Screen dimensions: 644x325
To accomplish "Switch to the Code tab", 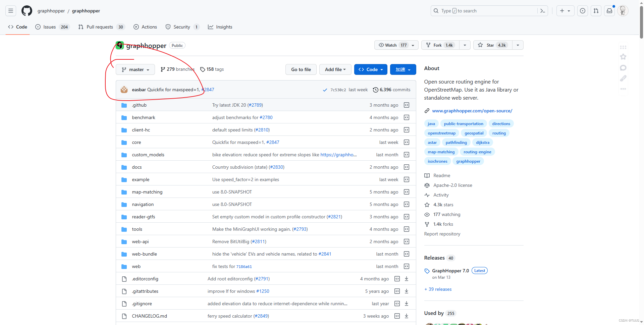I will (x=18, y=27).
